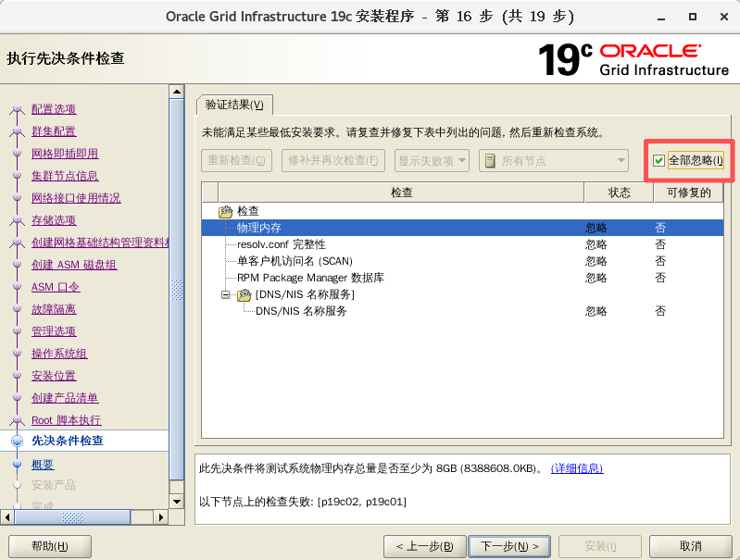
Task: Go to 安装位置 step
Action: pyautogui.click(x=54, y=376)
